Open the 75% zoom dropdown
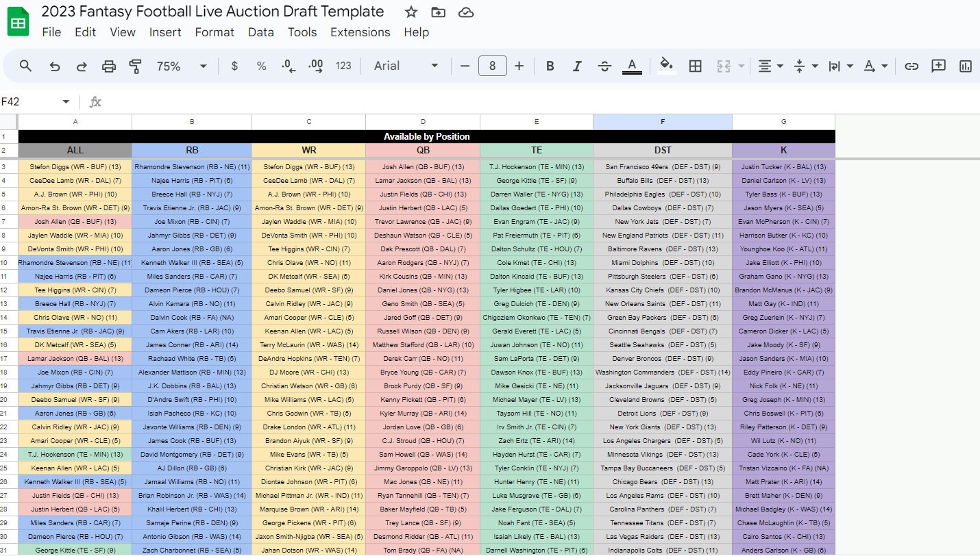This screenshot has height=556, width=980. tap(182, 66)
